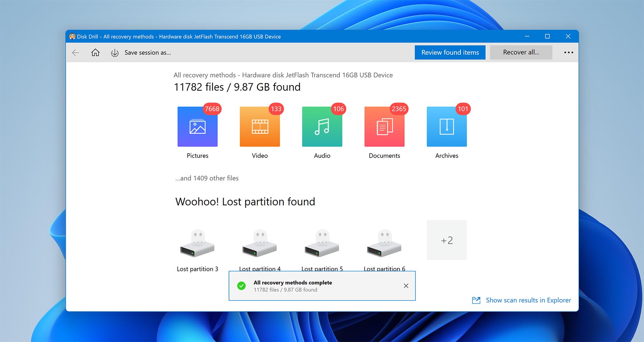Select Save session as... label
The image size is (644, 342).
(148, 53)
